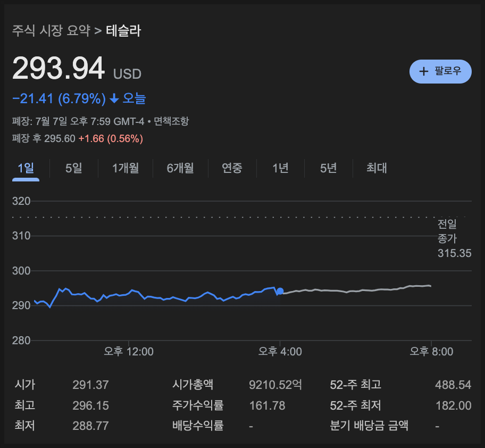The image size is (485, 448).
Task: Open the 1개월 chart range
Action: 126,168
